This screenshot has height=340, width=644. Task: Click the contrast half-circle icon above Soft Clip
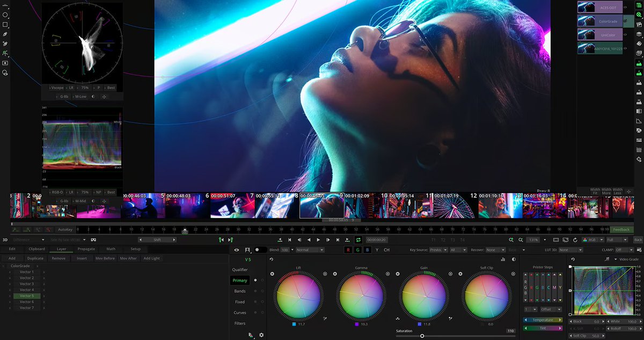point(514,259)
